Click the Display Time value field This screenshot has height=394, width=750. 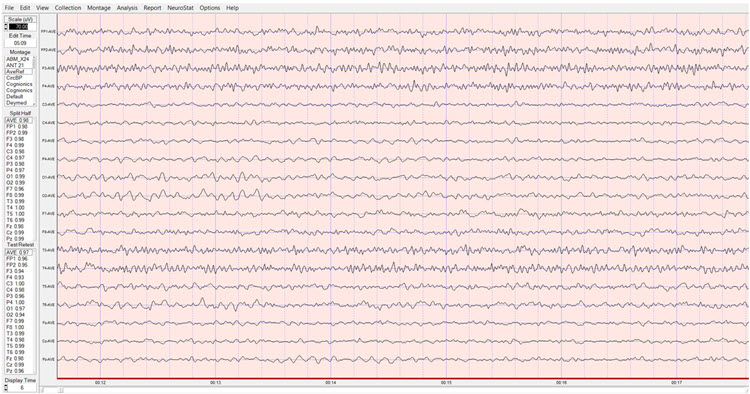[x=22, y=388]
